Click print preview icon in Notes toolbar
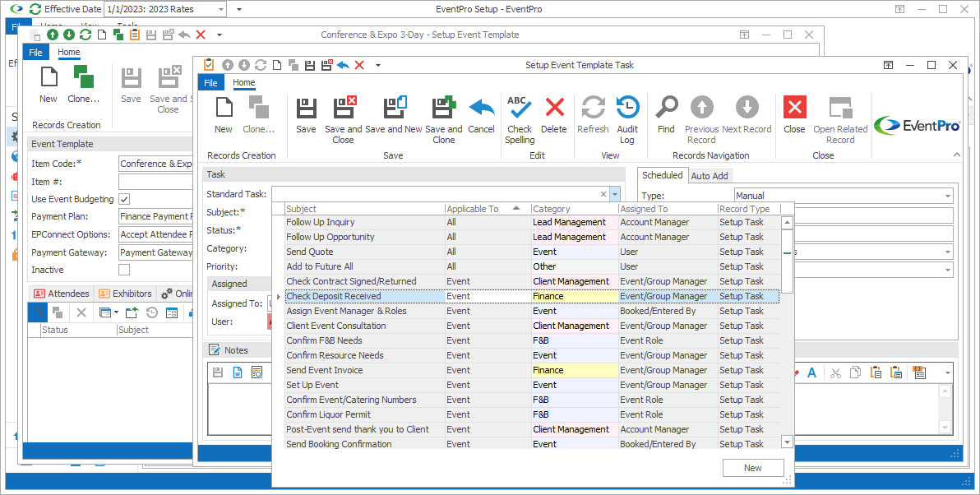 [x=257, y=373]
